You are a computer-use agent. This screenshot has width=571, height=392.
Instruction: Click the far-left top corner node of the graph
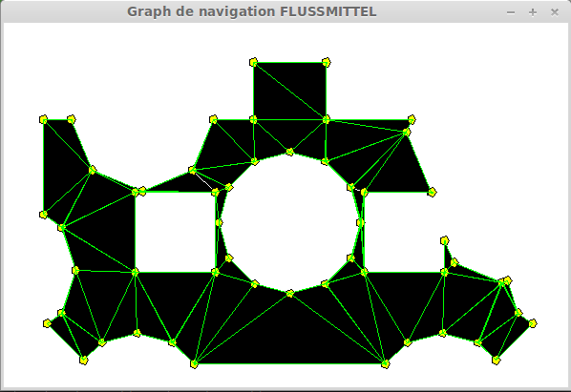tap(43, 119)
